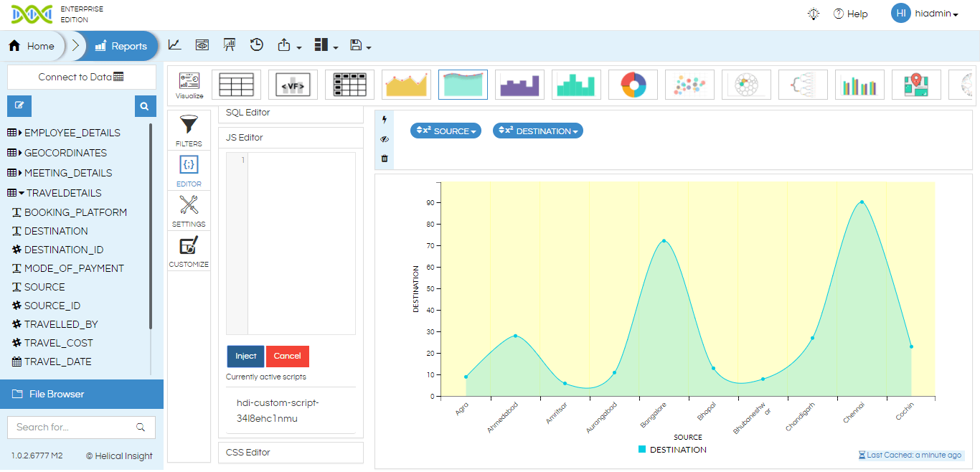Image resolution: width=980 pixels, height=472 pixels.
Task: Open the File Browser panel
Action: (82, 394)
